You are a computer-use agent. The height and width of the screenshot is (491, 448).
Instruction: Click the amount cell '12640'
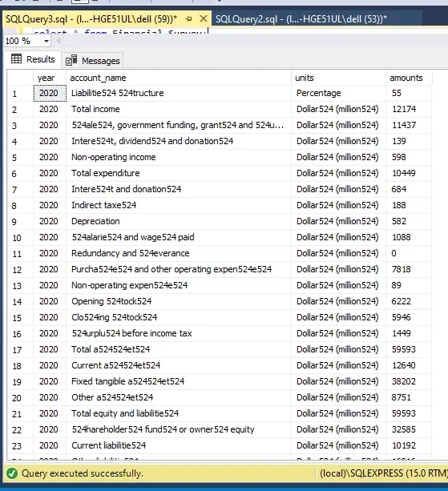point(409,365)
